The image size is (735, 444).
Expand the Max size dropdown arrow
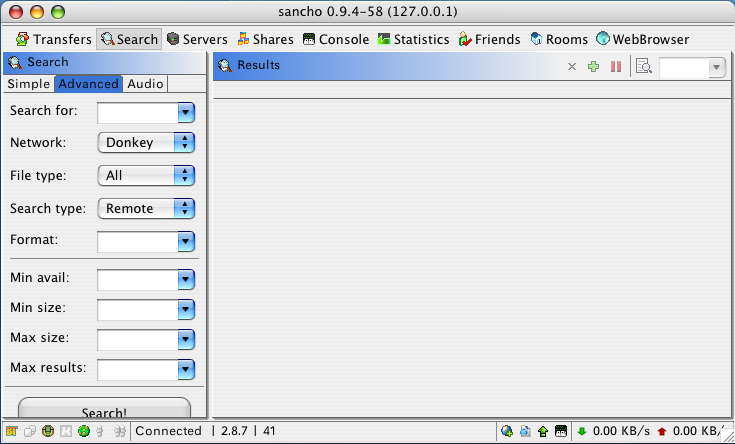pos(186,339)
